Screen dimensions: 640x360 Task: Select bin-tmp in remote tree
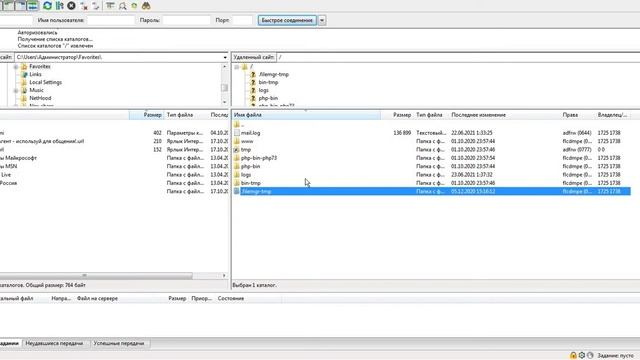click(x=268, y=82)
